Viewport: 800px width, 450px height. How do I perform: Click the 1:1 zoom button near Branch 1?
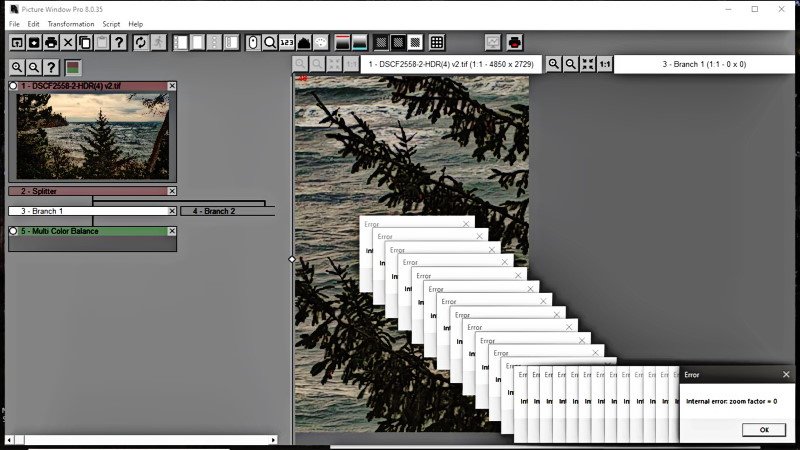click(x=604, y=64)
